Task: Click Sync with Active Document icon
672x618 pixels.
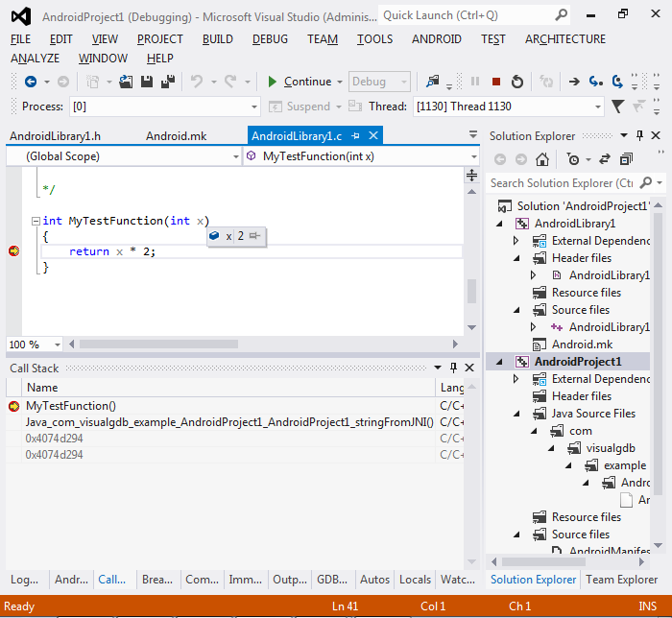Action: [605, 159]
